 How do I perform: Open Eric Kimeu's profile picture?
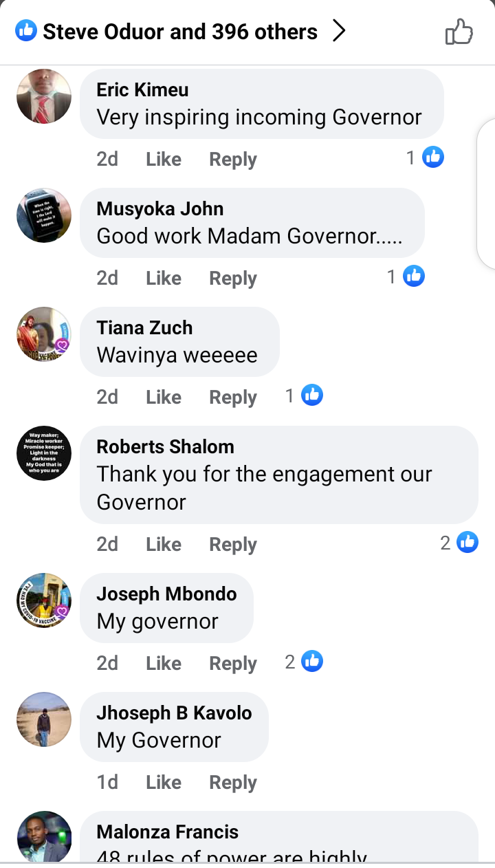44,96
